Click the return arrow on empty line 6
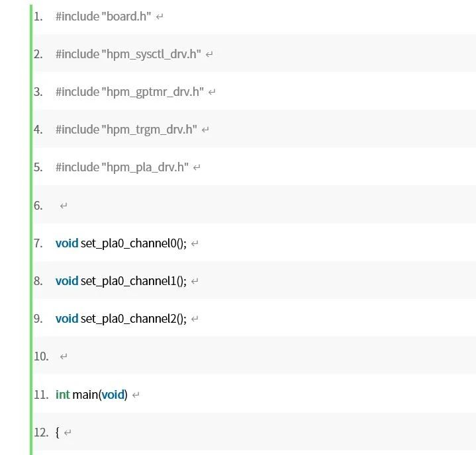 pos(64,206)
